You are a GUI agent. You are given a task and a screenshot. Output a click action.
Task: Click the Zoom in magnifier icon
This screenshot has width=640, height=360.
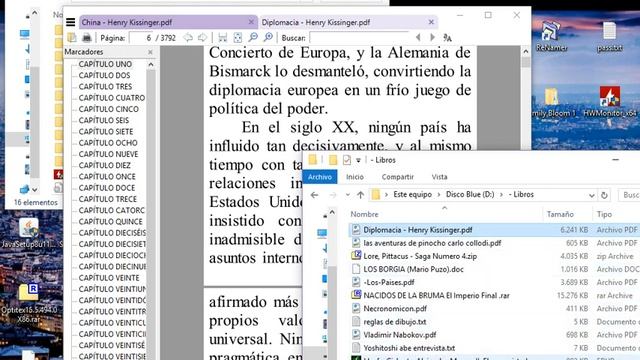(x=268, y=38)
